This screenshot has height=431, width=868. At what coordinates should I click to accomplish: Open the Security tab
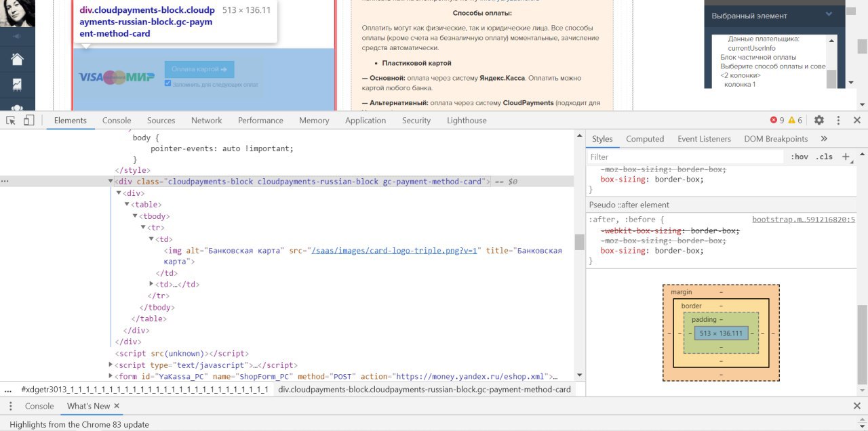click(416, 120)
